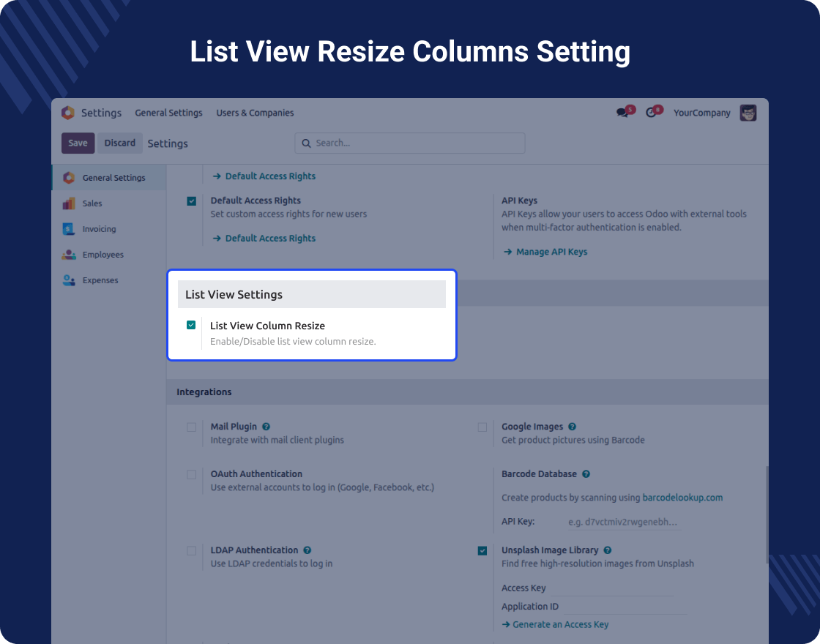Click the Save button
This screenshot has height=644, width=820.
pos(78,143)
